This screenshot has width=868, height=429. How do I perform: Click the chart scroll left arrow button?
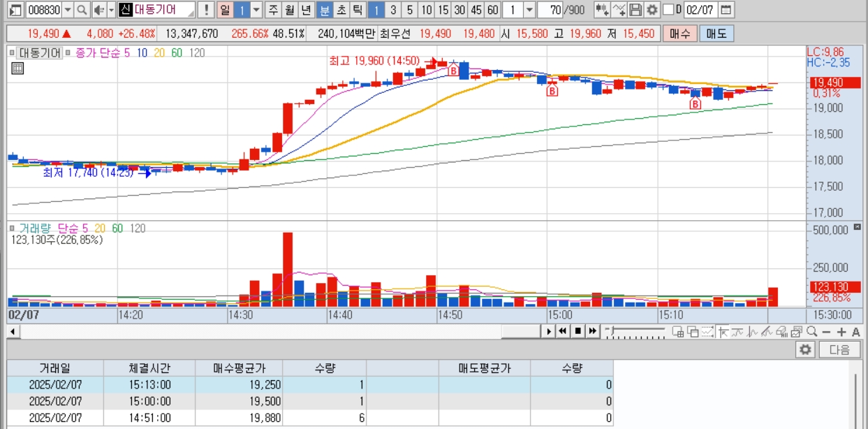(x=11, y=332)
